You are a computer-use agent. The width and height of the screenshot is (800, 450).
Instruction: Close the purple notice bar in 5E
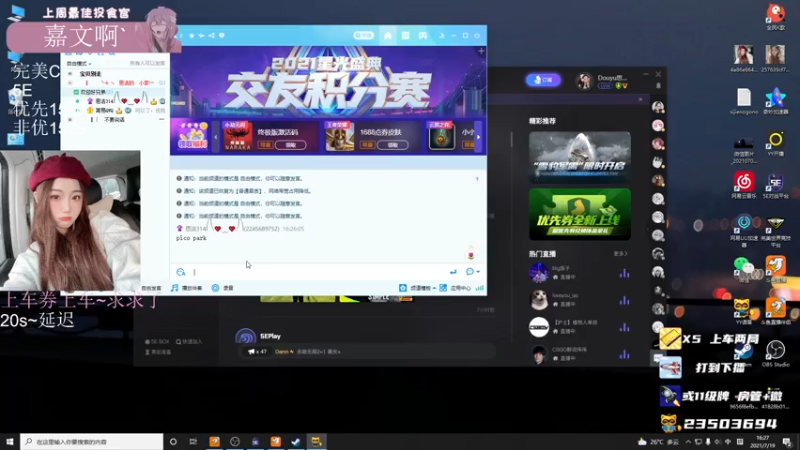tap(641, 99)
